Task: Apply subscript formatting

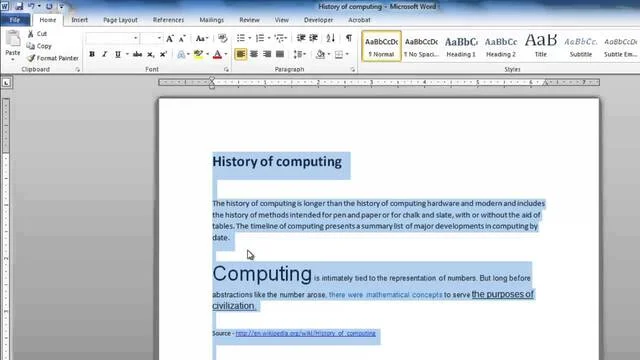Action: point(151,54)
